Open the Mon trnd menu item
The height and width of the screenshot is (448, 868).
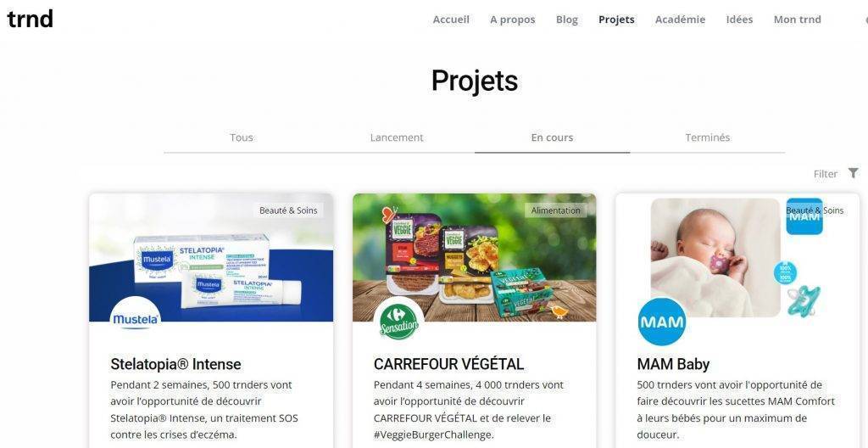point(797,20)
